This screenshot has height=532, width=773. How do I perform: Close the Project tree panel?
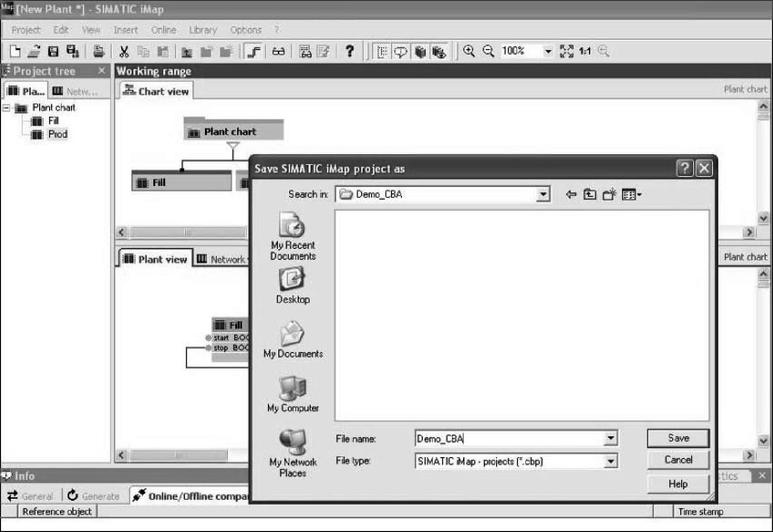click(x=102, y=71)
